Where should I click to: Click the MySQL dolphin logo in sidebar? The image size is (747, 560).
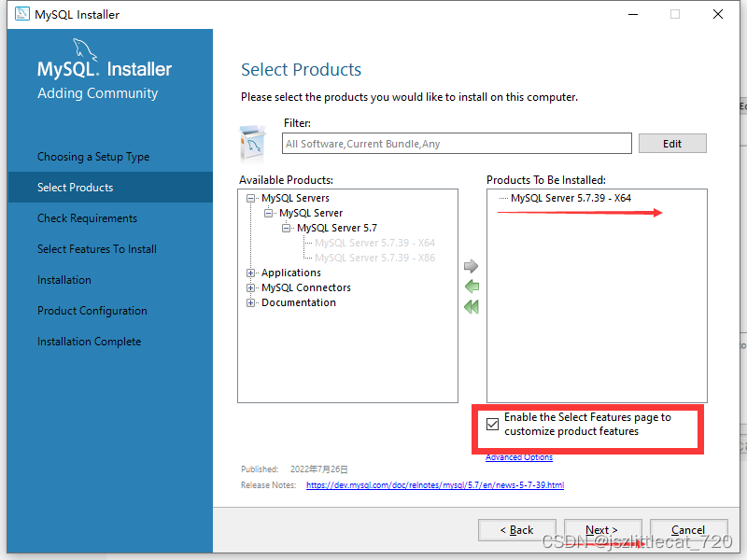pos(85,49)
